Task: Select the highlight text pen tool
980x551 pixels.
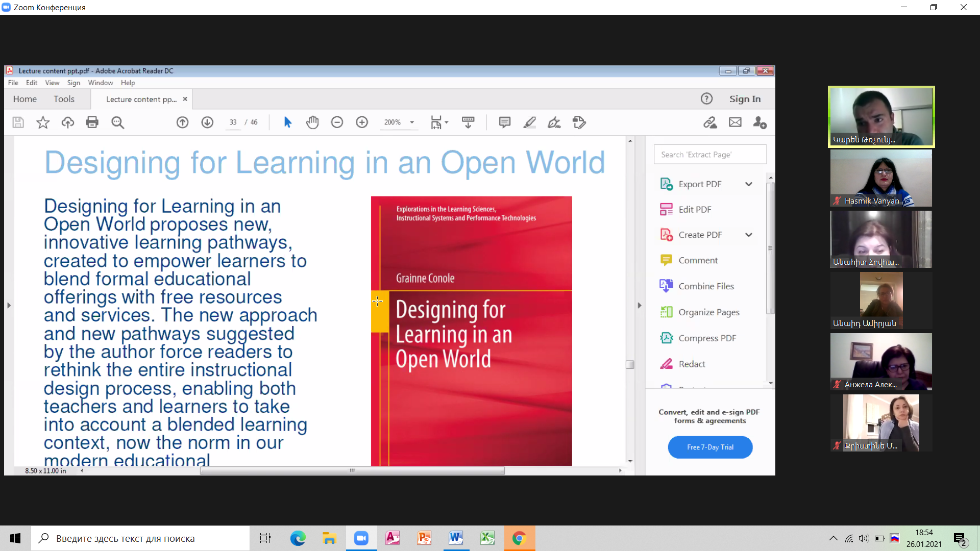Action: [530, 122]
